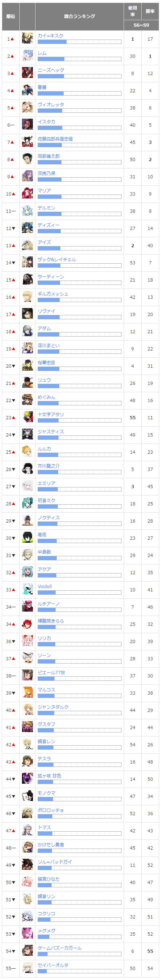
Task: Click the Voidoll character icon
Action: point(27,589)
